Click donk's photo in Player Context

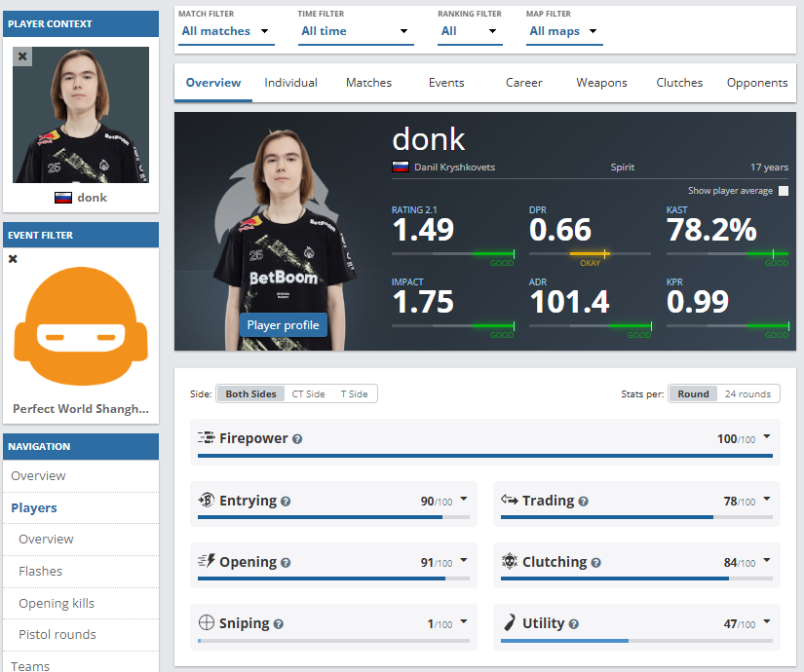point(81,115)
